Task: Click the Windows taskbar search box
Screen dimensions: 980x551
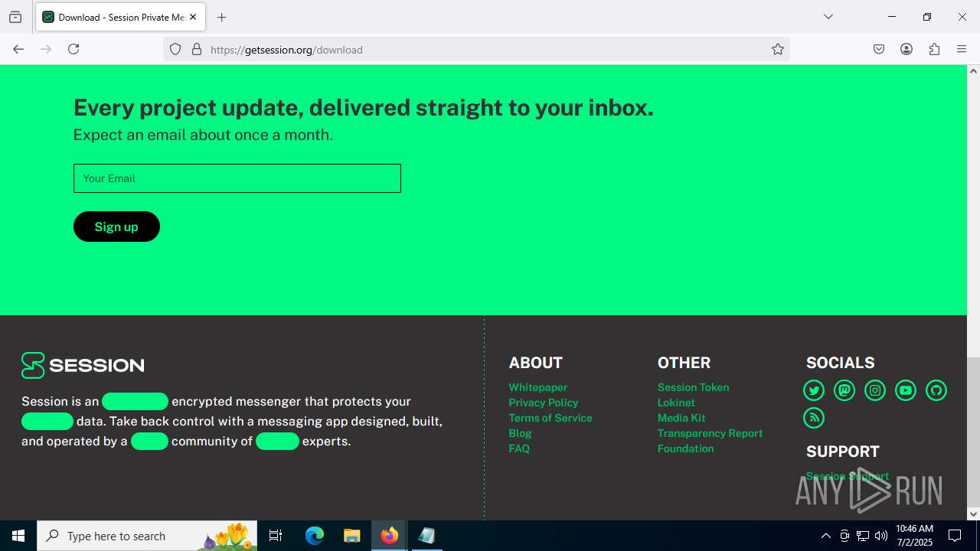Action: pos(148,536)
